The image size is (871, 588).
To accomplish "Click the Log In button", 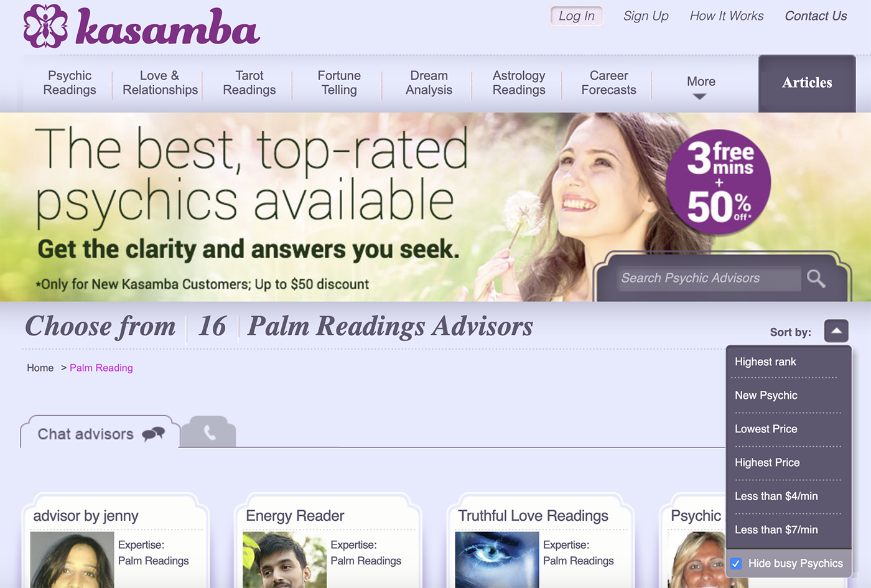I will click(x=577, y=16).
